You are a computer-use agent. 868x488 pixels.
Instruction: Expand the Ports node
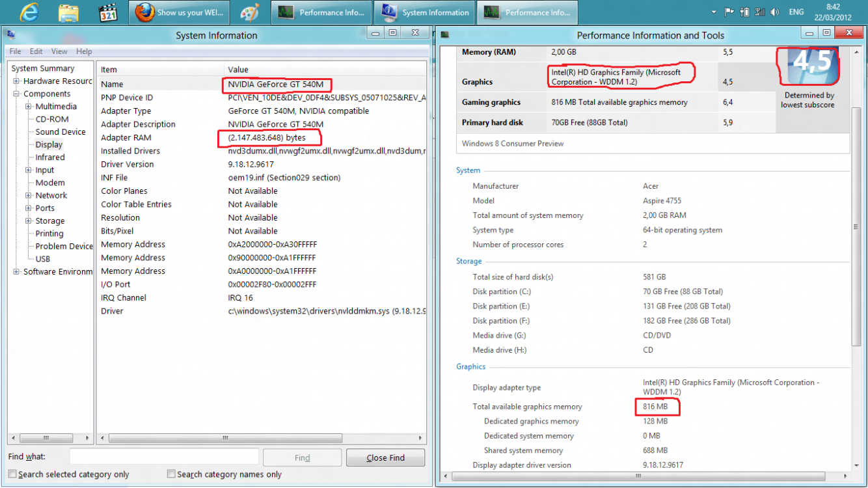(x=29, y=208)
